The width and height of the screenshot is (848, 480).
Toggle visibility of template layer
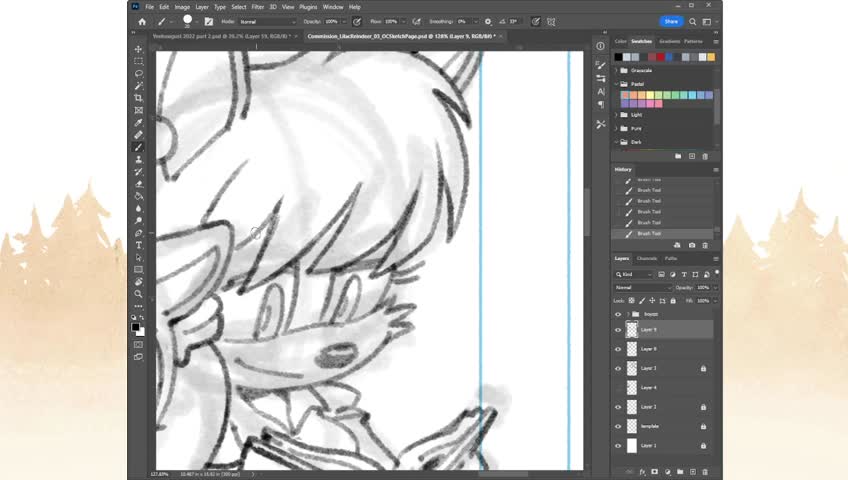(618, 426)
